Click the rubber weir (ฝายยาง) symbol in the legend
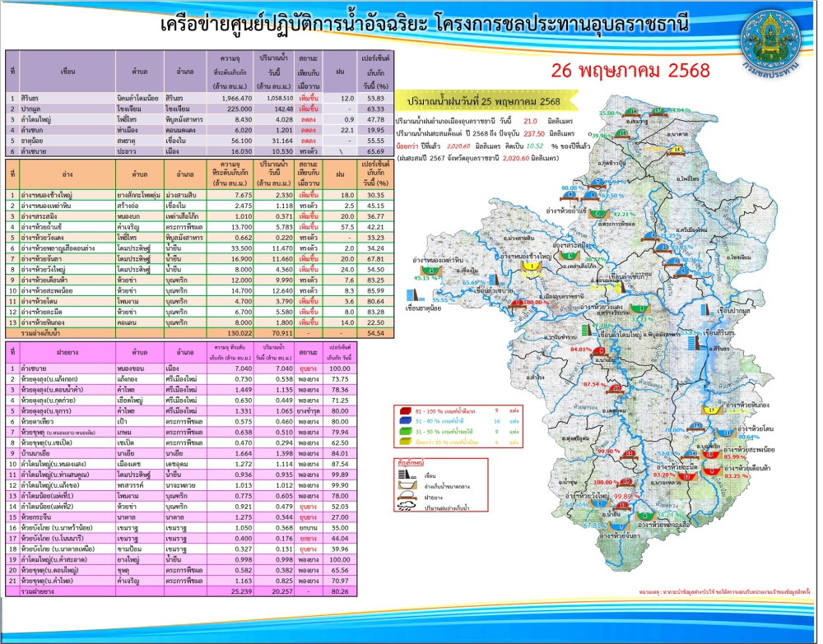823x644 pixels. [x=407, y=497]
